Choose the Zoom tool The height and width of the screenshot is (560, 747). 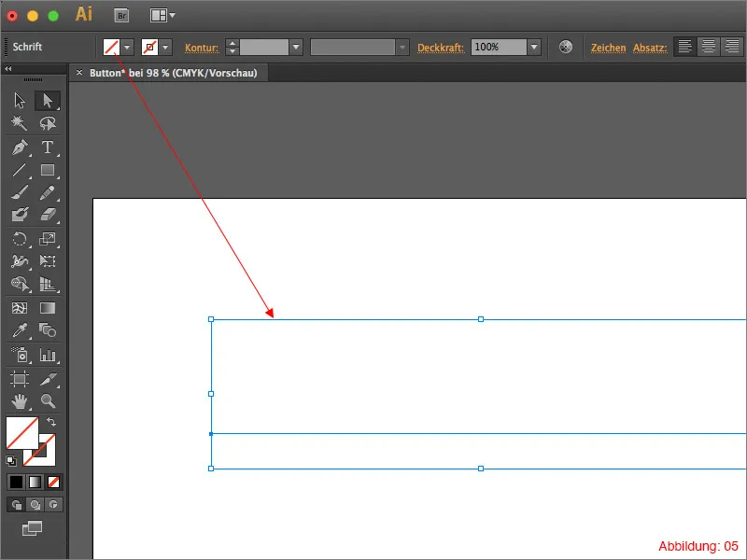48,401
